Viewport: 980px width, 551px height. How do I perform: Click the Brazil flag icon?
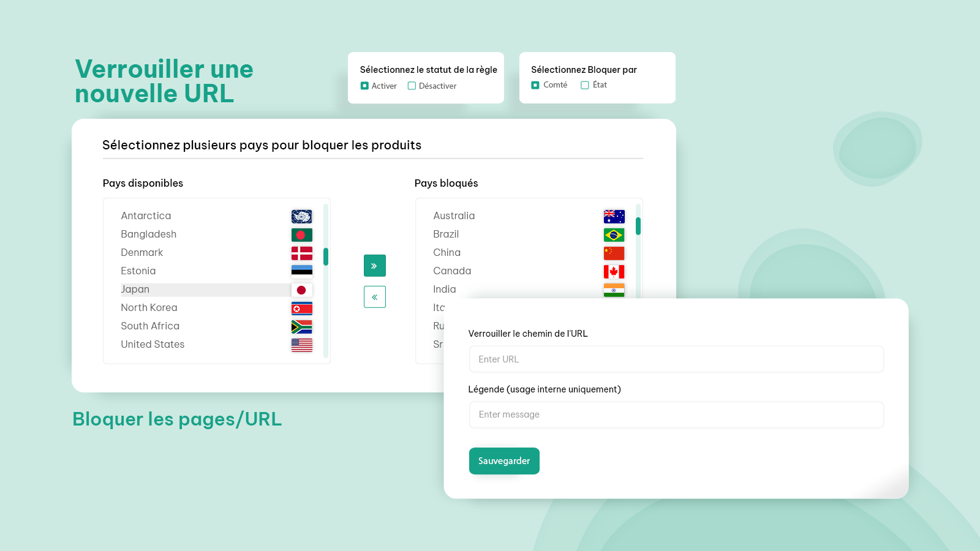pos(614,234)
